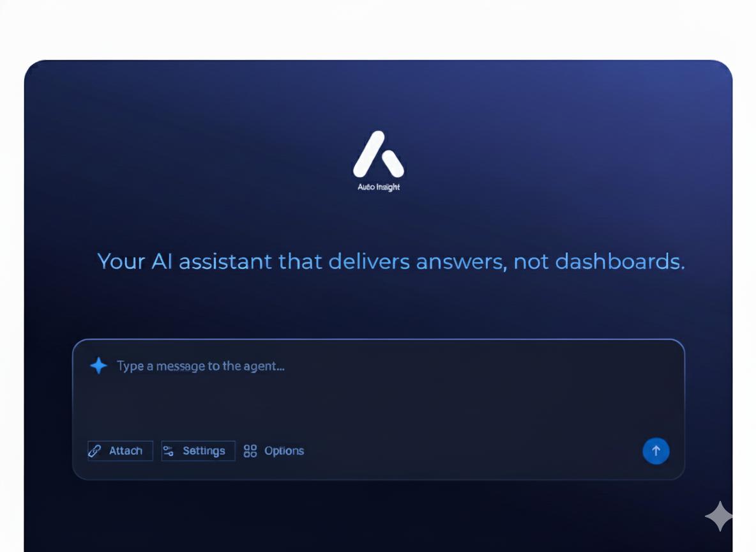Viewport: 756px width, 552px height.
Task: Click the 'Auto Insight' text under logo
Action: pyautogui.click(x=379, y=187)
